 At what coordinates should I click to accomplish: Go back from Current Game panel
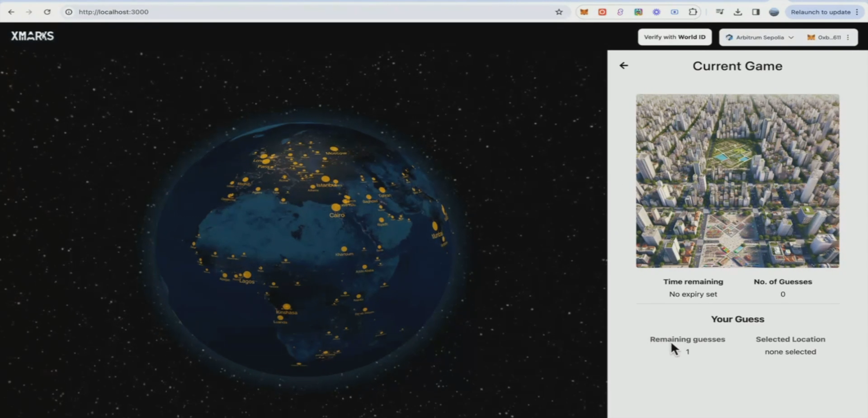[x=624, y=66]
